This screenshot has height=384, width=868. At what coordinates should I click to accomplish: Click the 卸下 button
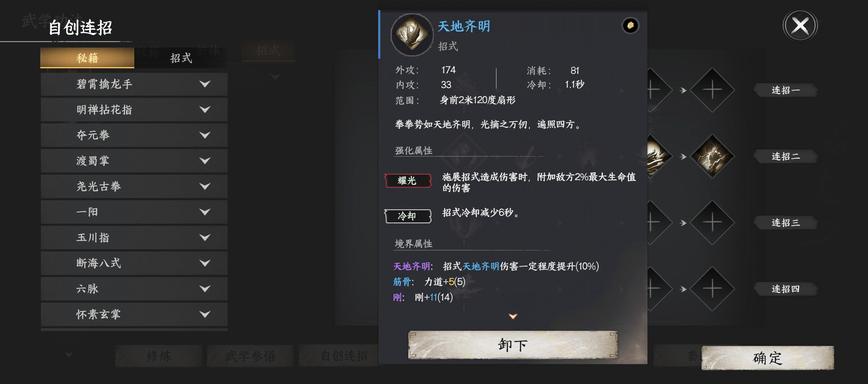(513, 345)
